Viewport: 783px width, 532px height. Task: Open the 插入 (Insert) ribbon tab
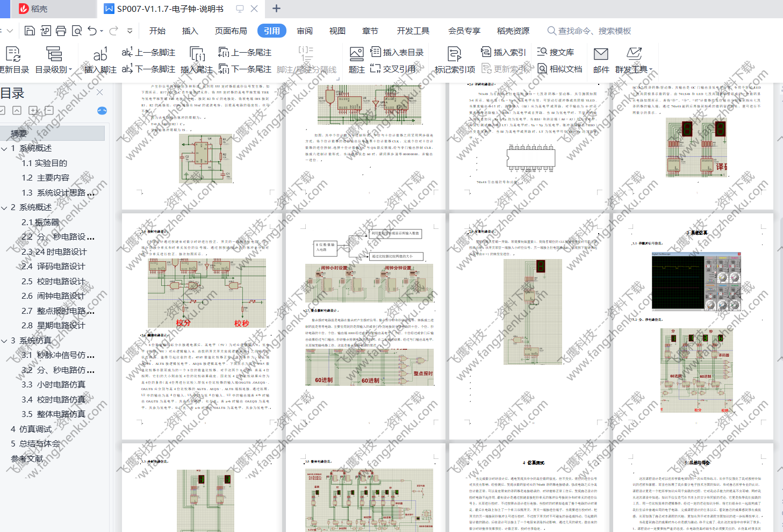tap(190, 31)
